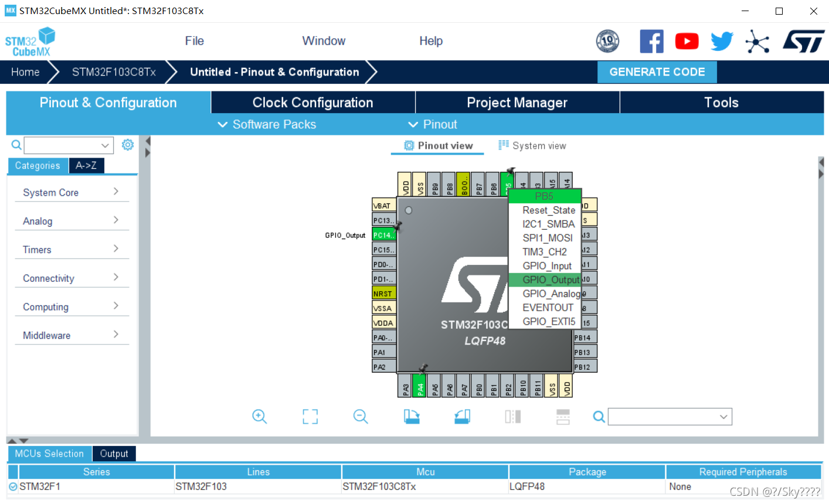Choose EVENTOUT in PB5 menu

click(x=545, y=308)
